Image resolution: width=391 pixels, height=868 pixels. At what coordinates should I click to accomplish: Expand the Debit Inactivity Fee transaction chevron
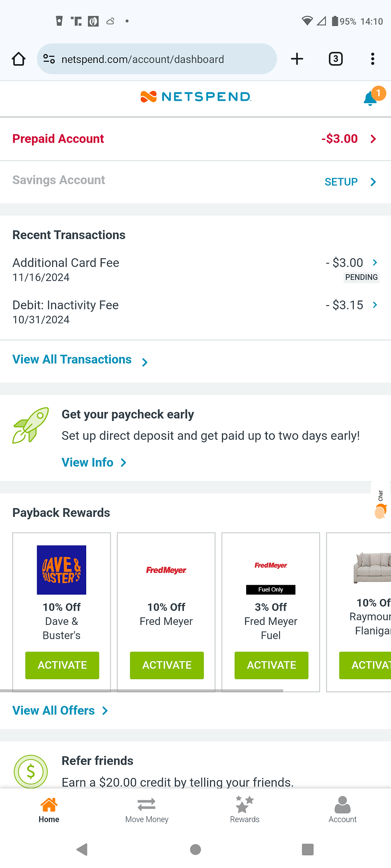[375, 305]
